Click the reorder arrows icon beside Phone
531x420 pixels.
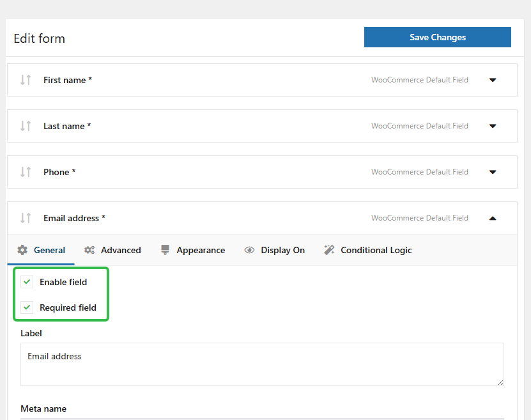pyautogui.click(x=26, y=172)
